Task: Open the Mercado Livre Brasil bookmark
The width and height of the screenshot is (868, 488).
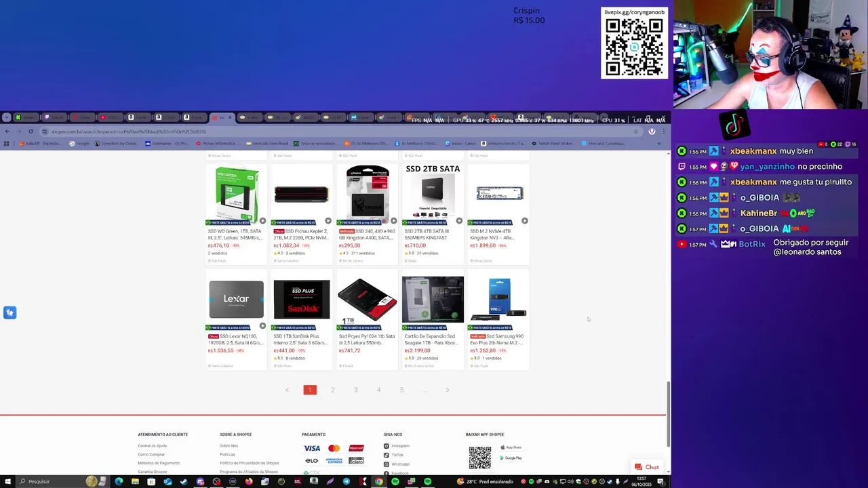Action: click(x=267, y=144)
